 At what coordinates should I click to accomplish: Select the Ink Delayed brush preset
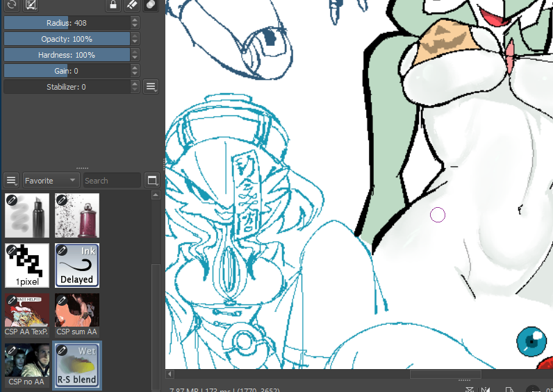(x=77, y=266)
